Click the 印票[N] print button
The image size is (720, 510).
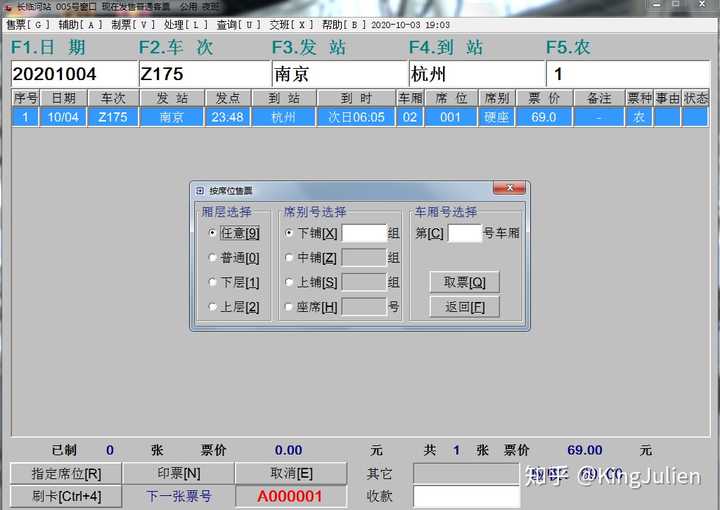(x=179, y=473)
